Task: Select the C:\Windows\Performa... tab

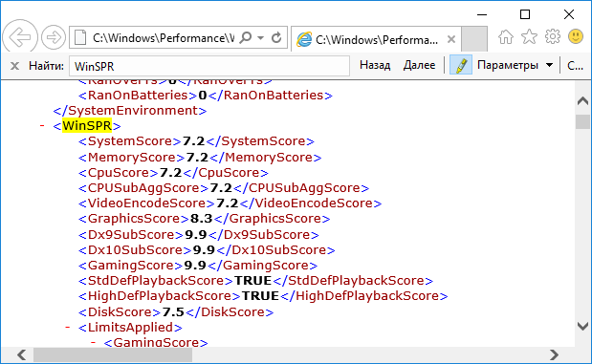Action: click(376, 39)
